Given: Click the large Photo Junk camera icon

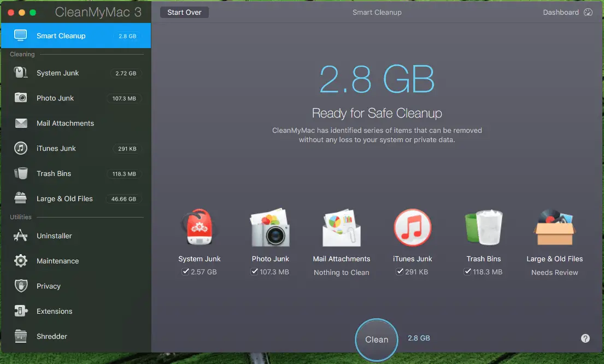Looking at the screenshot, I should 271,228.
